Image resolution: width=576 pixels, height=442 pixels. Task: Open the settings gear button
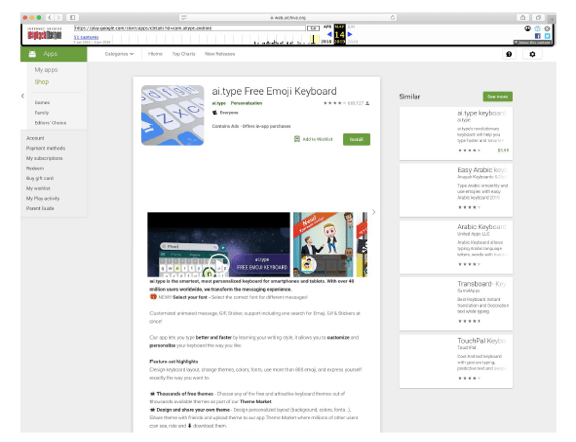tap(532, 54)
